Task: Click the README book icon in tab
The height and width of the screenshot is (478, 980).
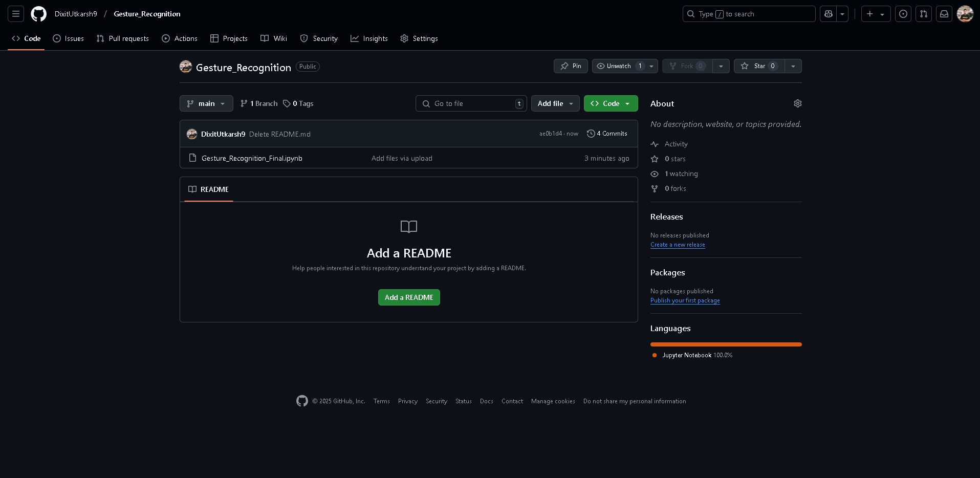Action: [192, 189]
